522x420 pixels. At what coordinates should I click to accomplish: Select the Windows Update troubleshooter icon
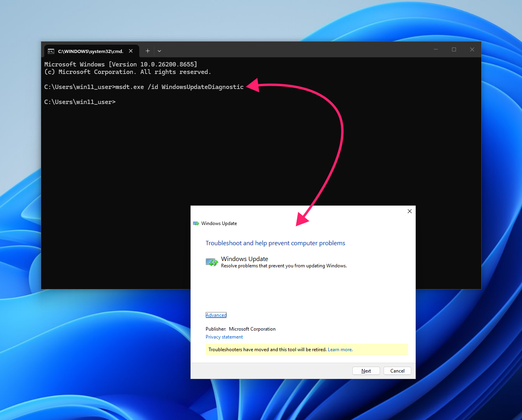coord(212,262)
